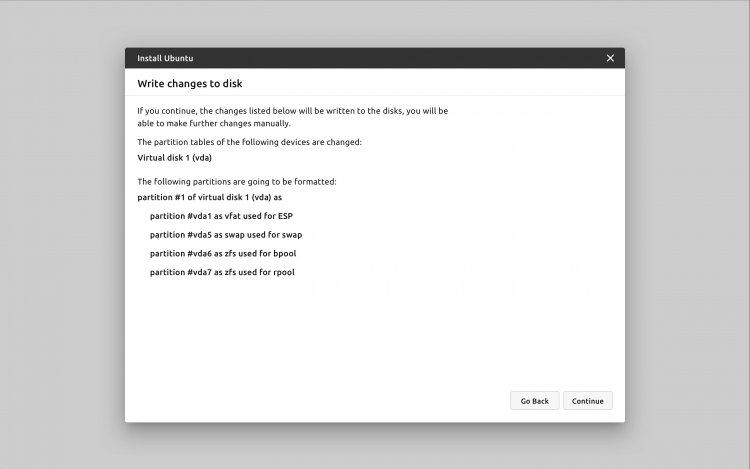
Task: Click the If you continue warning sentence
Action: (x=292, y=110)
